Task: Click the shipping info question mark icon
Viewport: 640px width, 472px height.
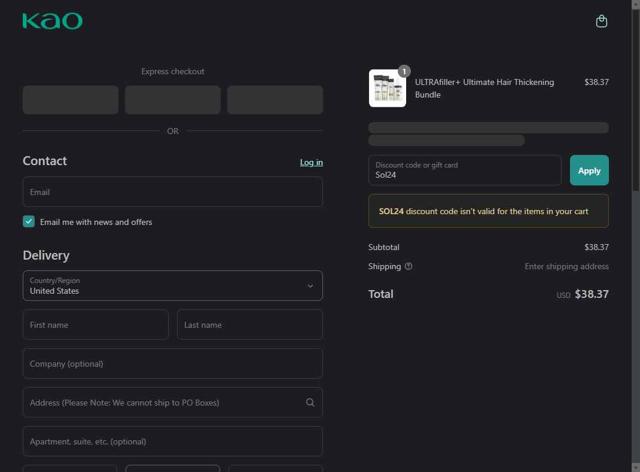Action: pos(409,266)
